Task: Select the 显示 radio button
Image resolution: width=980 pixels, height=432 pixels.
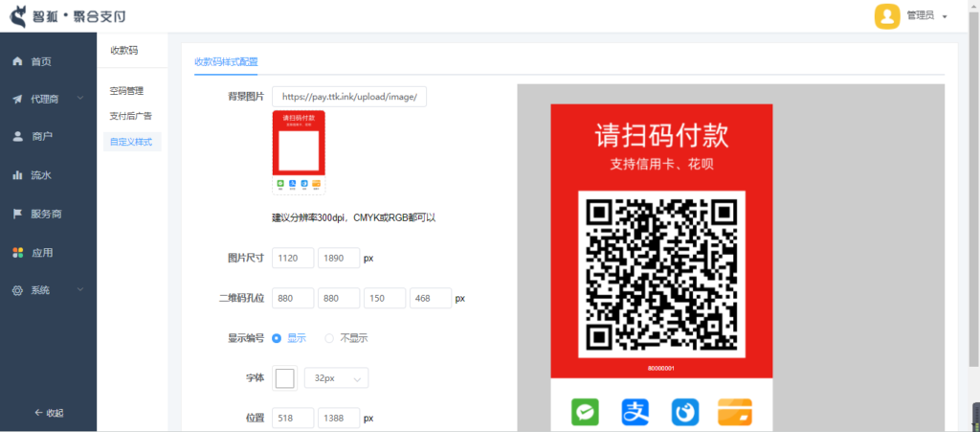Action: [x=277, y=338]
